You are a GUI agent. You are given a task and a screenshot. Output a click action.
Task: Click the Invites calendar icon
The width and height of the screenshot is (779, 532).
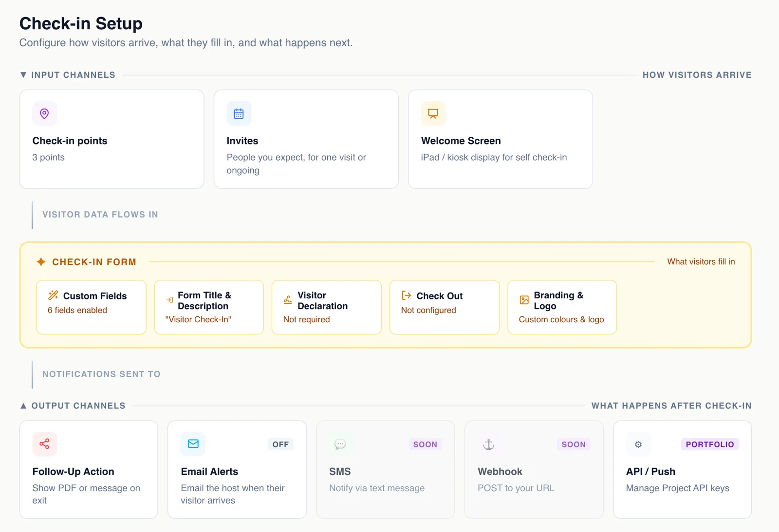coord(239,113)
